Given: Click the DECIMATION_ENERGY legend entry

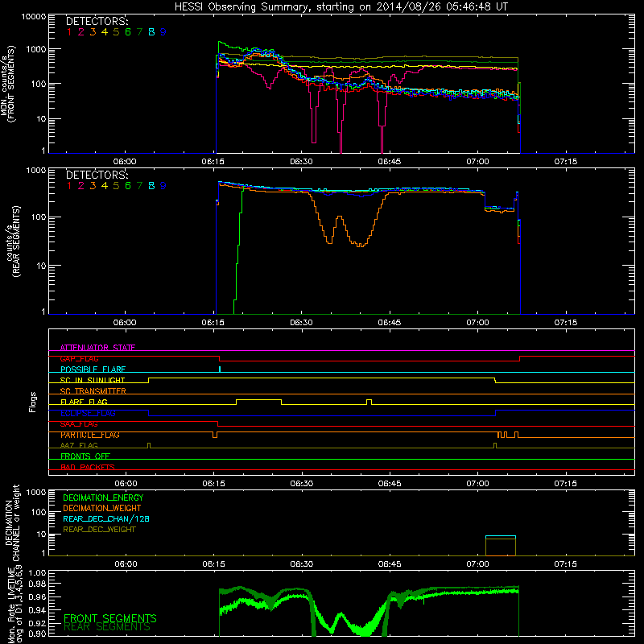Looking at the screenshot, I should click(x=103, y=497).
